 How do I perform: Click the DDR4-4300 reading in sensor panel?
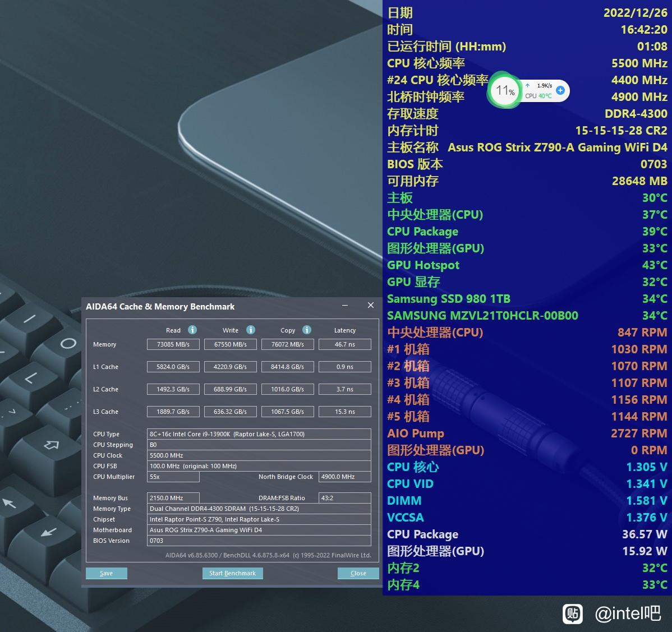point(636,113)
